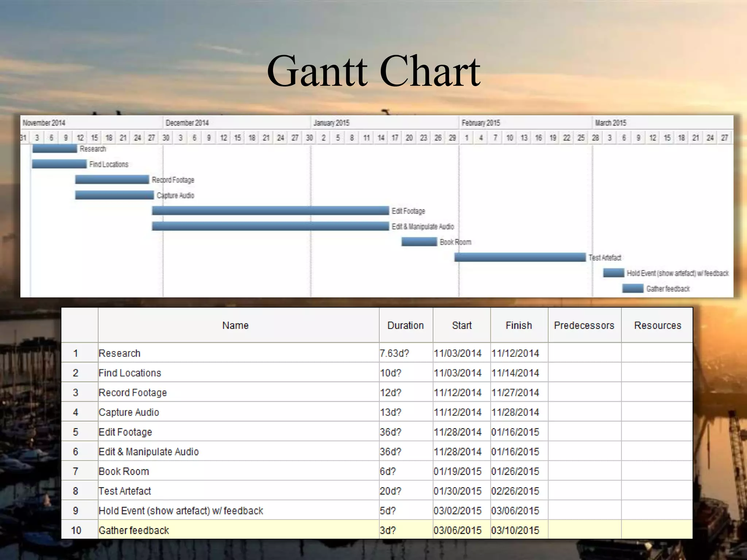
Task: Select the Test Artefact gantt bar
Action: tap(520, 257)
